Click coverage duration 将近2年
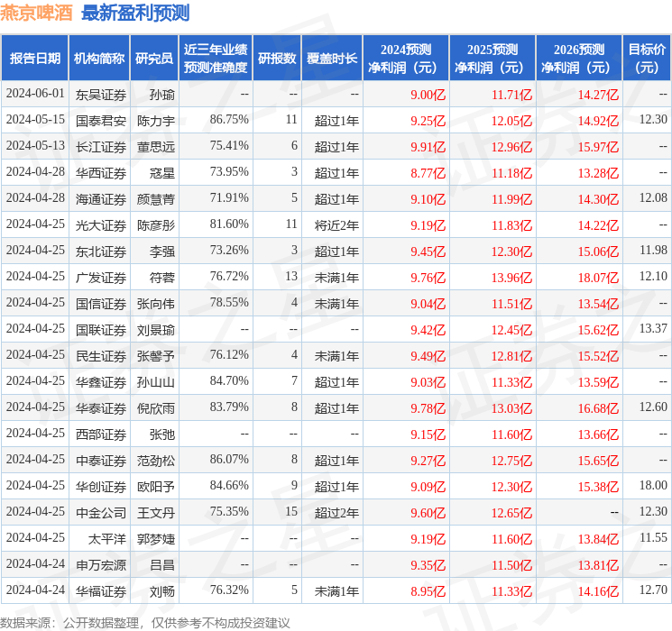Viewport: 672px width, 631px height. pos(336,224)
